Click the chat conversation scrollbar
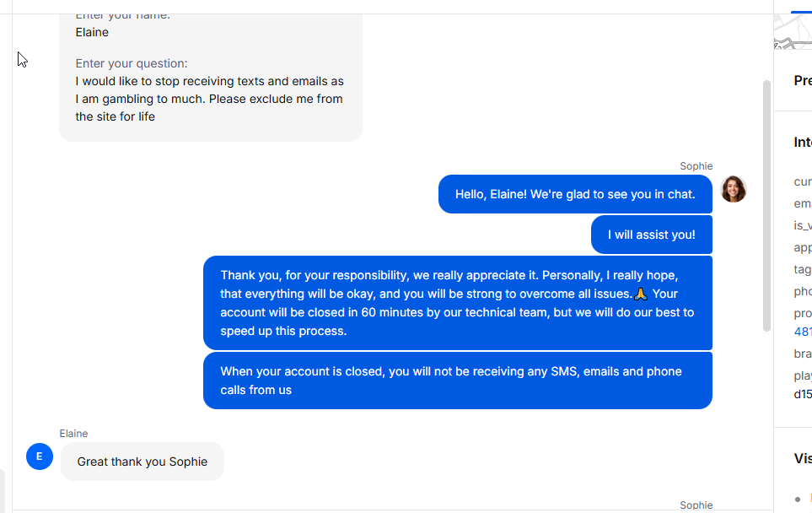This screenshot has height=513, width=812. click(x=767, y=205)
